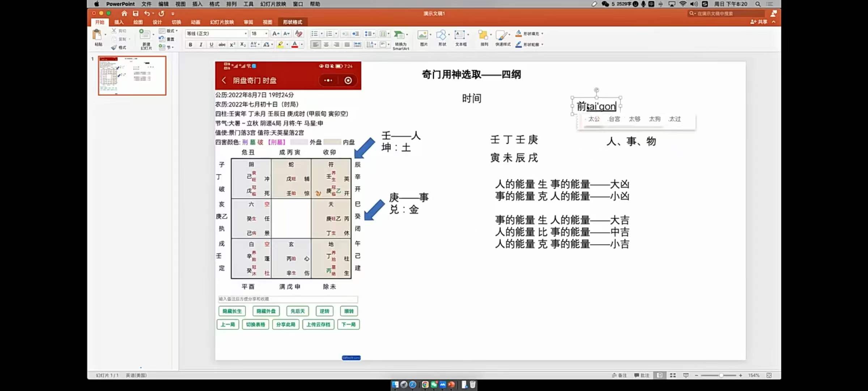The image size is (868, 391).
Task: Click the 形状轮廓 shape outline icon
Action: pos(529,45)
